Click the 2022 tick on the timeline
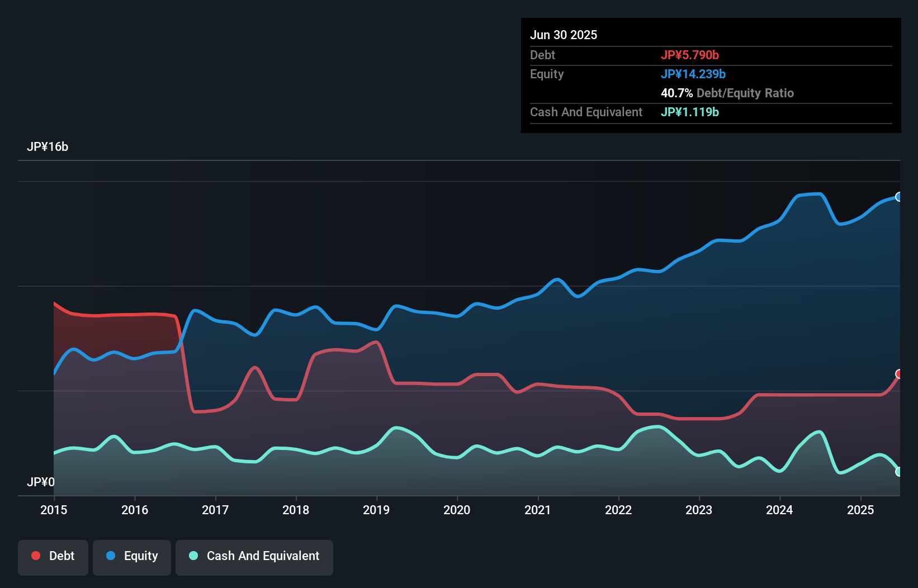Viewport: 918px width, 588px height. [x=618, y=510]
